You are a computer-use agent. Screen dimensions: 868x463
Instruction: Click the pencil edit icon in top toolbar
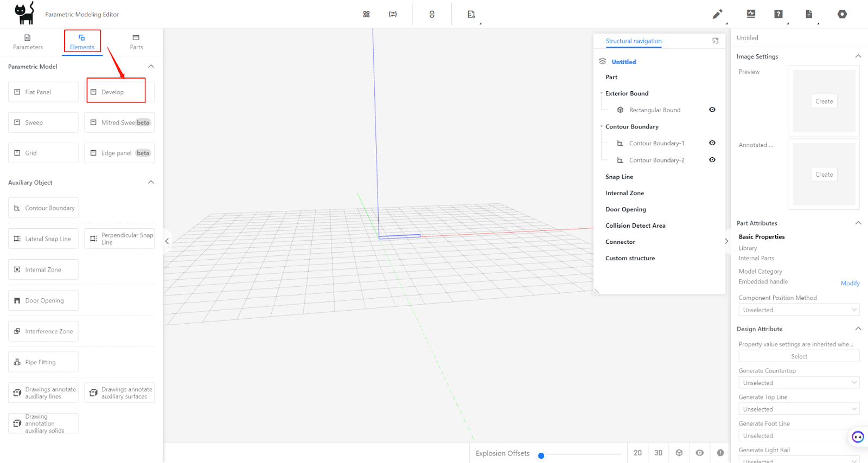click(717, 14)
